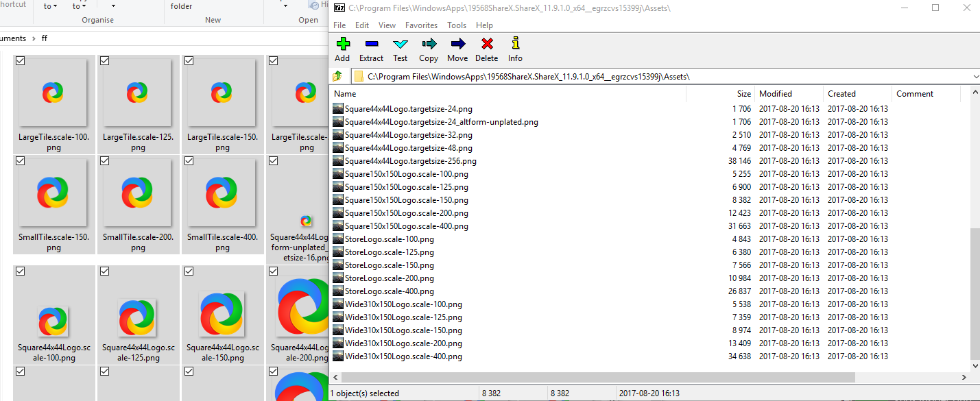The width and height of the screenshot is (980, 401).
Task: Open Info from the 7-Zip toolbar
Action: [x=516, y=45]
